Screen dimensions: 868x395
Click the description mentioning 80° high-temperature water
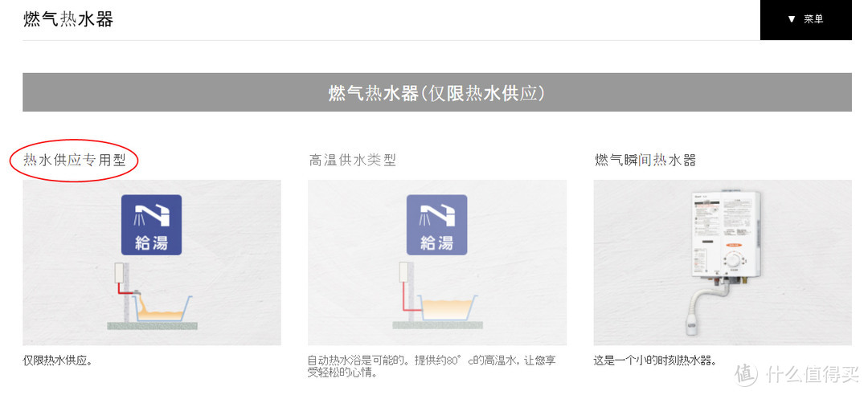point(432,367)
